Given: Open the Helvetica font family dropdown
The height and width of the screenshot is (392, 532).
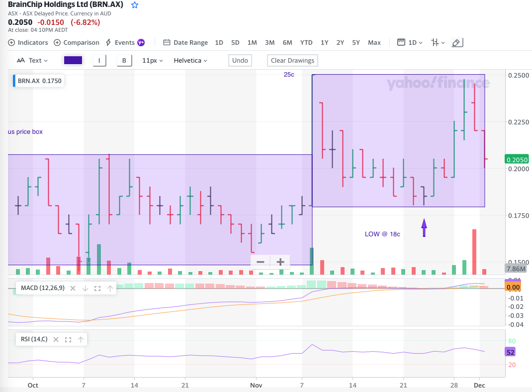Looking at the screenshot, I should [190, 61].
